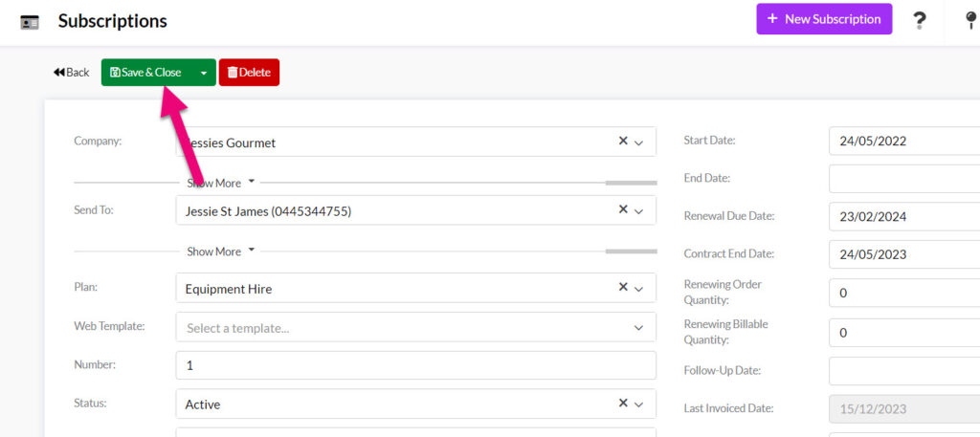
Task: Clear the Company field with X
Action: (x=622, y=142)
